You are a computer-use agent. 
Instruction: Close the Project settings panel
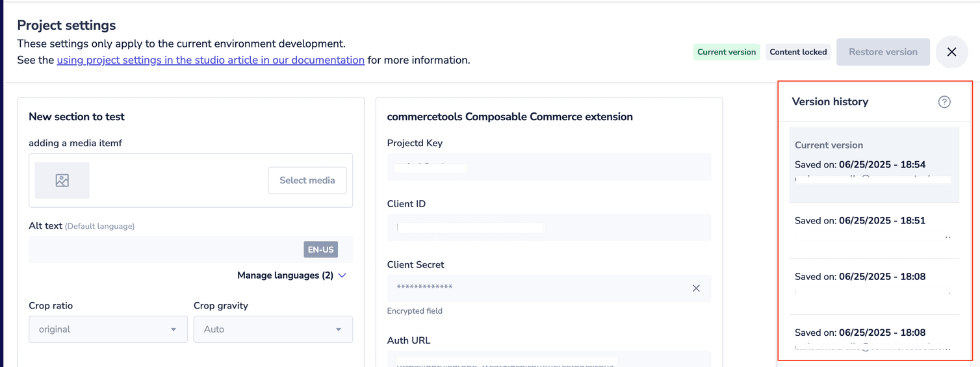click(951, 52)
